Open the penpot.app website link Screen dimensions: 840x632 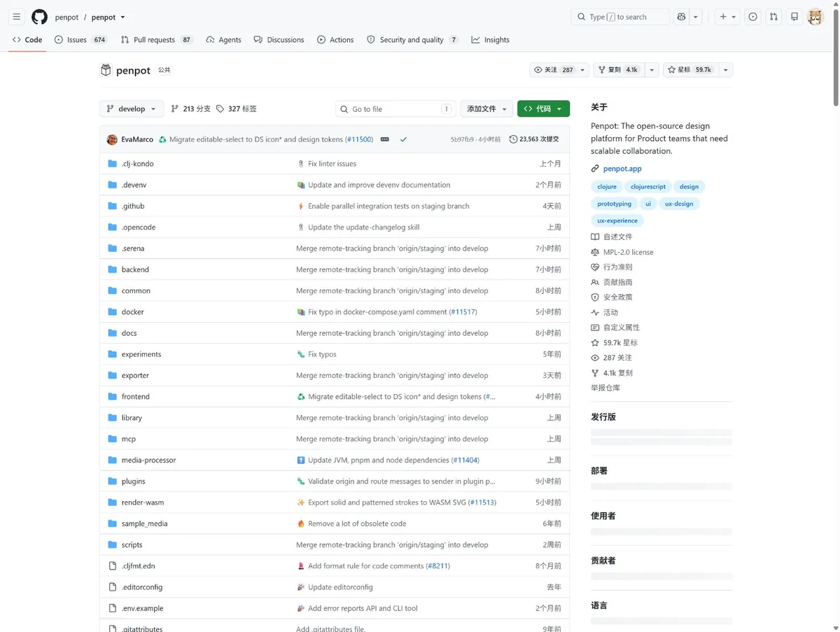click(x=622, y=169)
